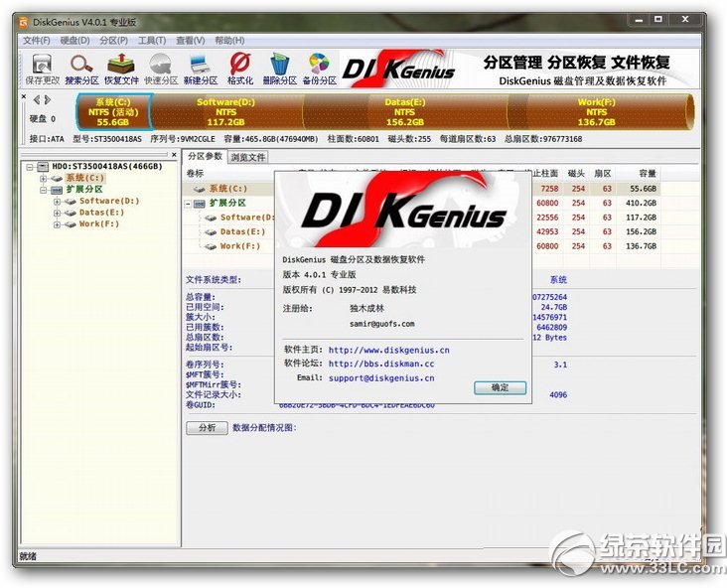Click the DiskGenius title bar icon

click(x=23, y=22)
